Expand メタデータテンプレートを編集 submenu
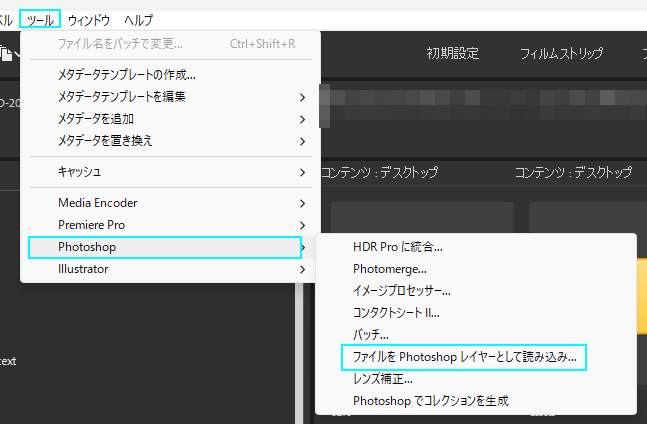The width and height of the screenshot is (647, 424). [170, 97]
